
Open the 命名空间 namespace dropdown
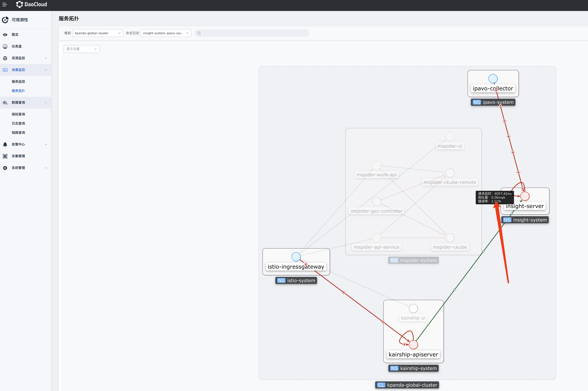pyautogui.click(x=166, y=33)
